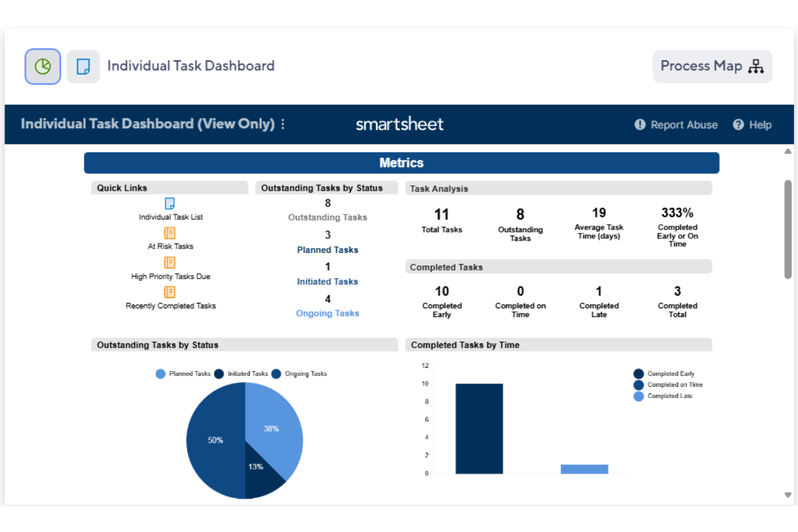798x532 pixels.
Task: Open Help via the question mark icon
Action: (738, 125)
